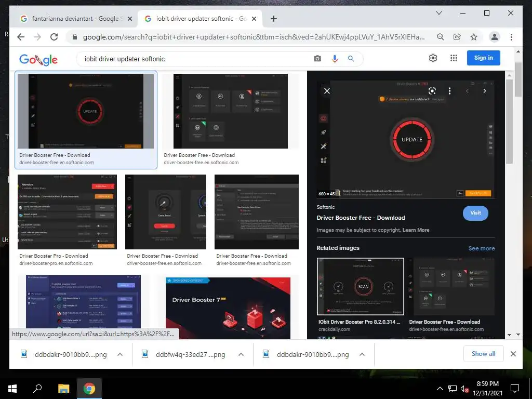
Task: Open the Driver Booster Pro Download thumbnail
Action: 67,212
